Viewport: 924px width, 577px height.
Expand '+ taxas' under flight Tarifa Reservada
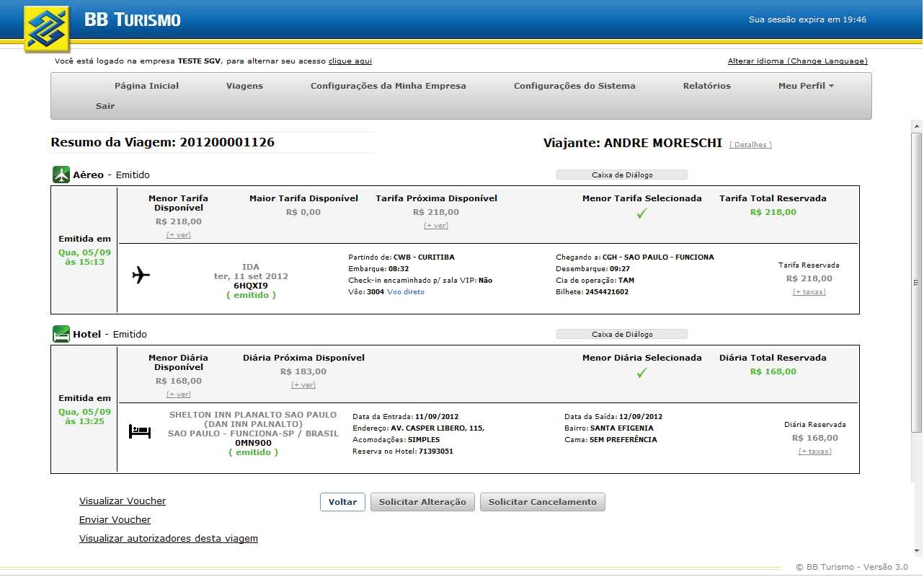[x=809, y=291]
